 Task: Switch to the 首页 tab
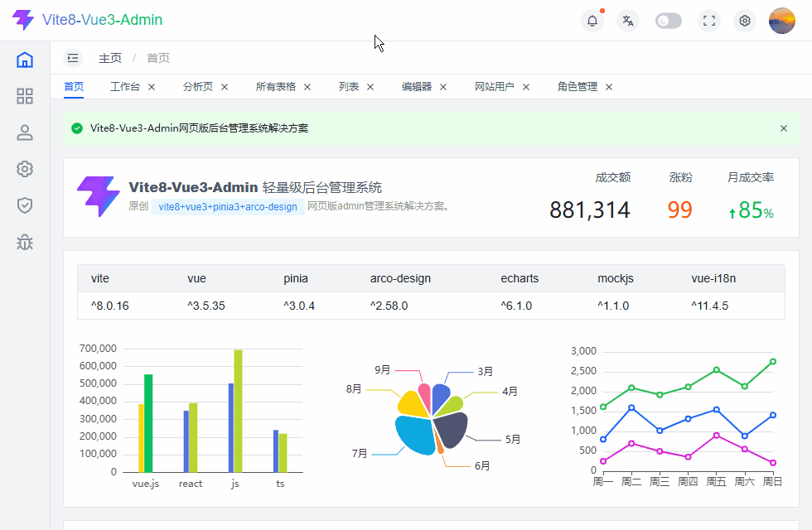pyautogui.click(x=74, y=86)
